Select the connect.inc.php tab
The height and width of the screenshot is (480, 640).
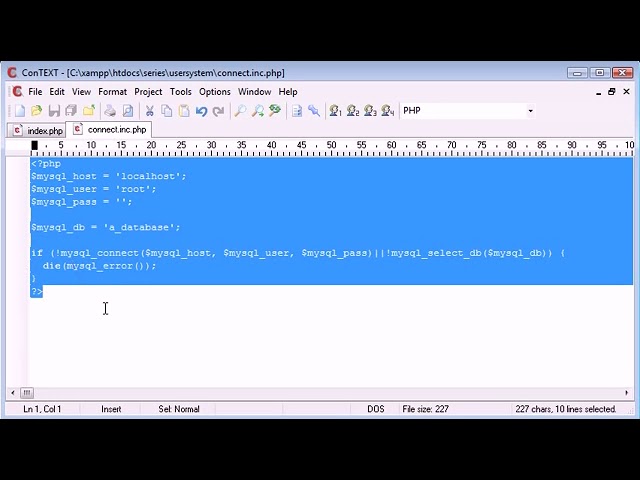(x=109, y=129)
